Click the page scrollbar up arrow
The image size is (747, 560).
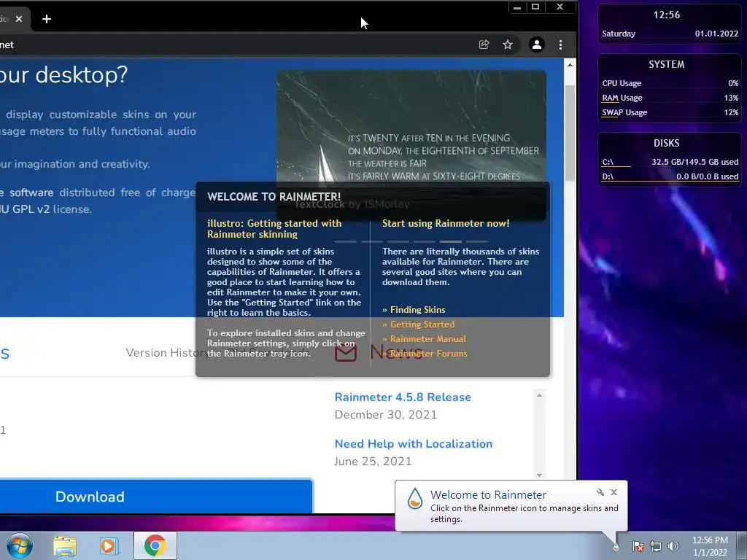point(570,64)
